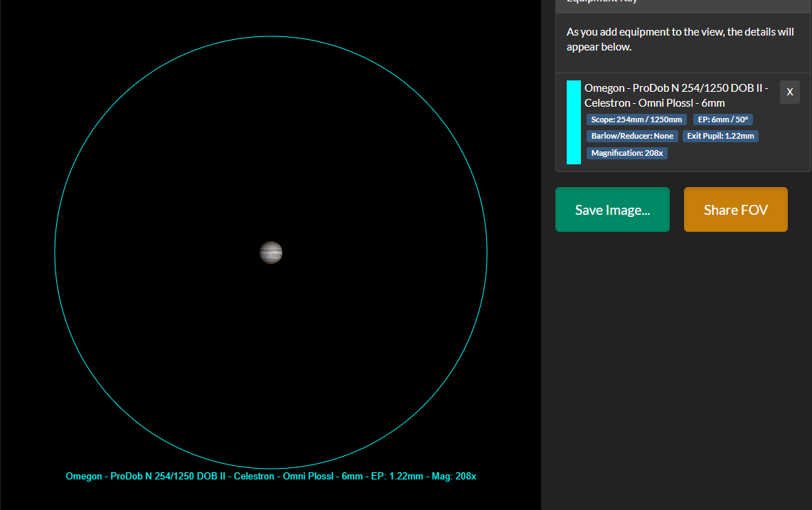
Task: Click the EP: 6mm / 50° badge
Action: 723,119
